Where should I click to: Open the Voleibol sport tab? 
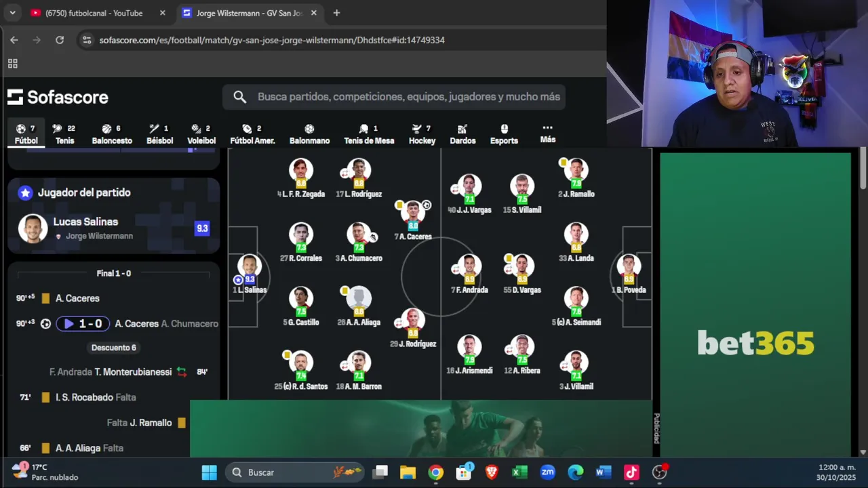click(201, 134)
